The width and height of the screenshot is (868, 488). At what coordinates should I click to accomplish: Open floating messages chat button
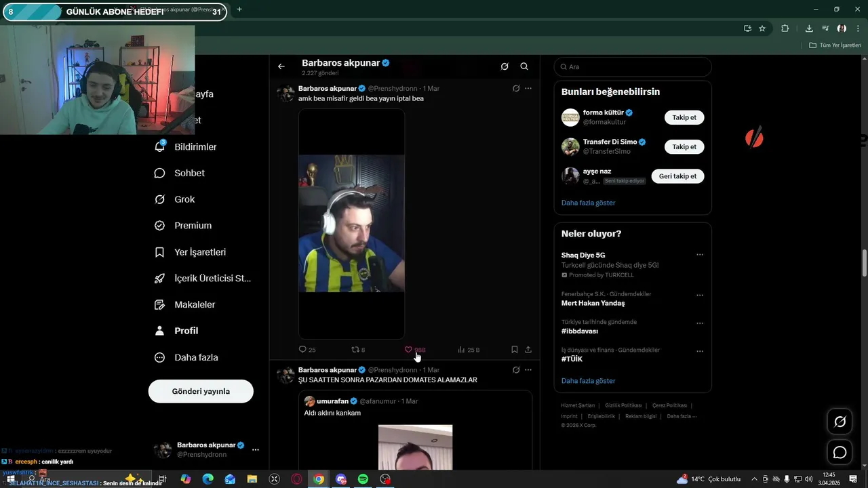click(840, 452)
